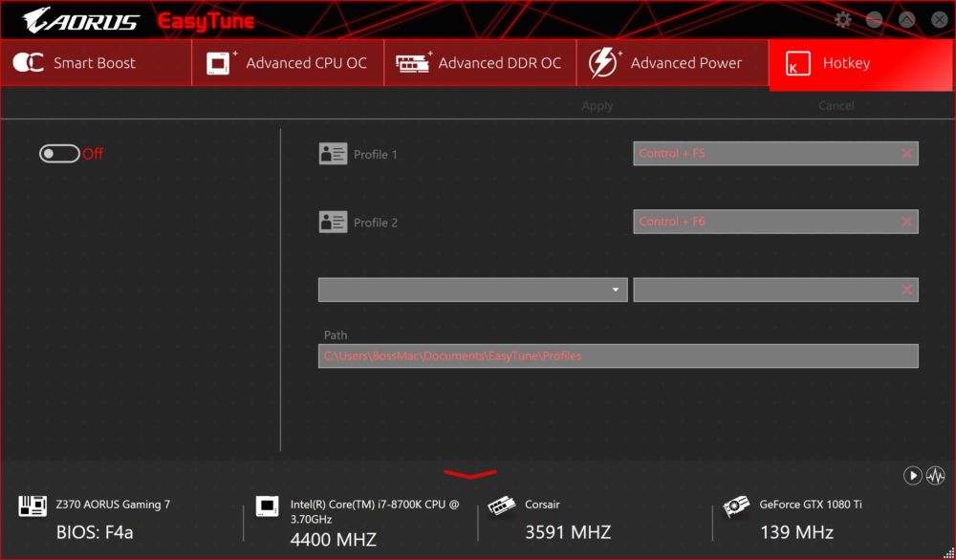Viewport: 956px width, 560px height.
Task: Click the 139 MHz GPU value
Action: (x=796, y=532)
